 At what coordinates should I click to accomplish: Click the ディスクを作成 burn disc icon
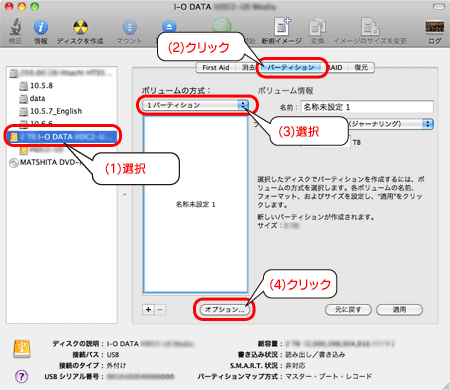click(x=80, y=27)
